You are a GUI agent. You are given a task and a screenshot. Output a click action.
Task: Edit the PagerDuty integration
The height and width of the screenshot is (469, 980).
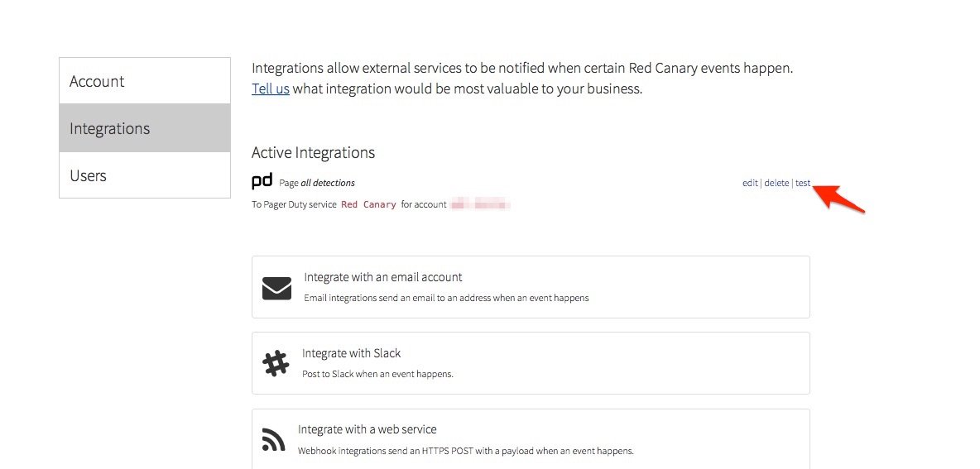click(750, 183)
